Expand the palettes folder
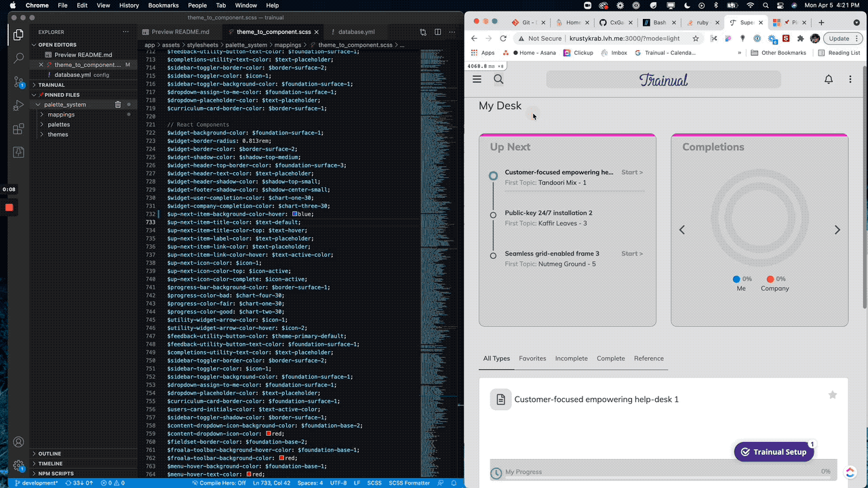This screenshot has width=868, height=488. click(x=58, y=125)
